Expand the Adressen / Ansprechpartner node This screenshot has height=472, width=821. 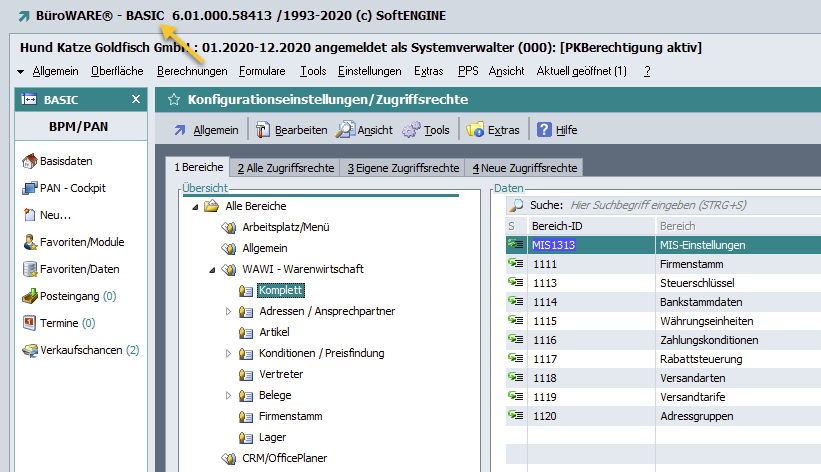coord(228,312)
